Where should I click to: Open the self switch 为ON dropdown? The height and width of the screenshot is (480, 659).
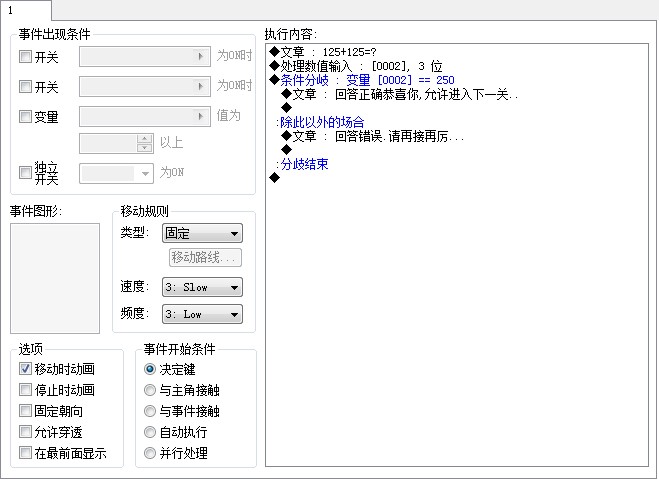[116, 173]
